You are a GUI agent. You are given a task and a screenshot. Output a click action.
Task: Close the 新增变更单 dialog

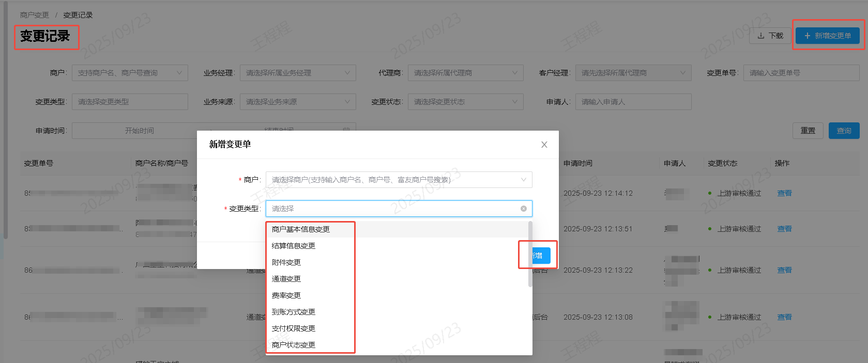click(544, 145)
